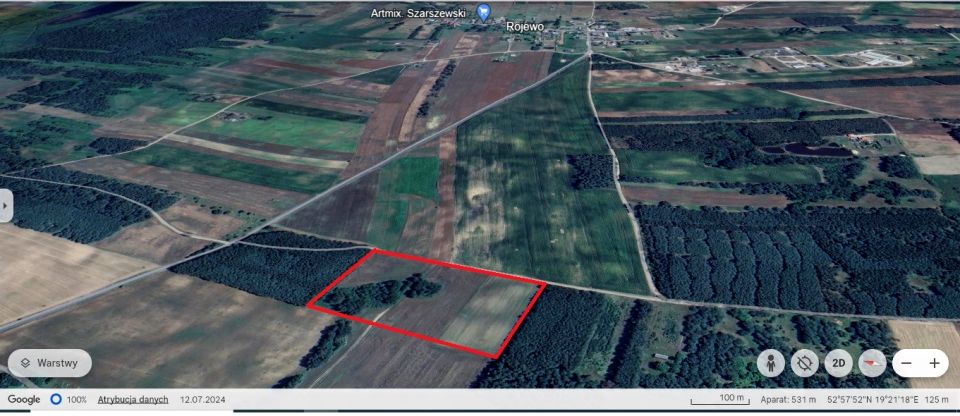
Task: Toggle the 2D view mode button
Action: [x=838, y=363]
